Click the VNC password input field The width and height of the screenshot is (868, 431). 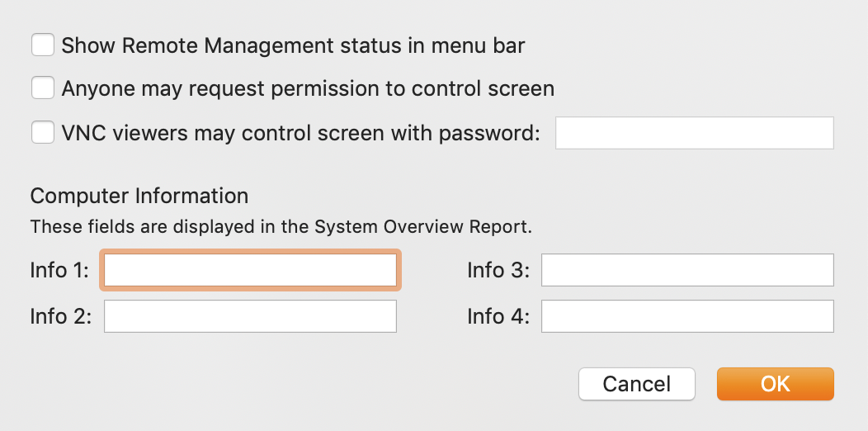694,133
